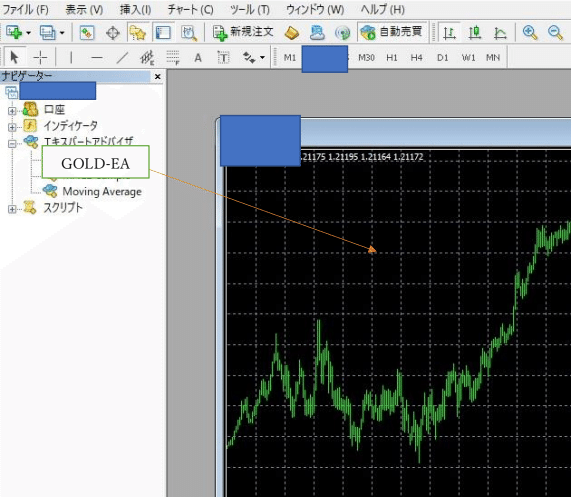Switch to M1 timeframe
This screenshot has height=497, width=575.
pos(290,58)
